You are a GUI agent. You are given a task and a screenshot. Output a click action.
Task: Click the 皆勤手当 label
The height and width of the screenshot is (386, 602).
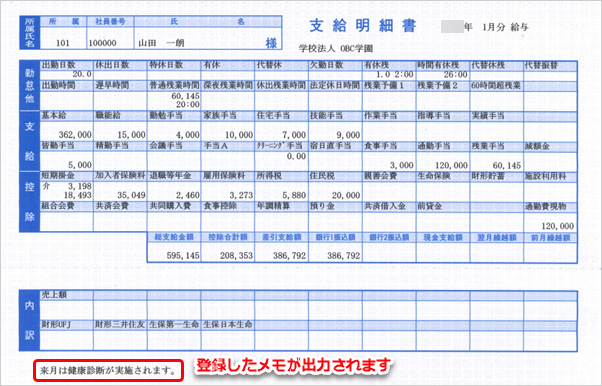point(58,146)
